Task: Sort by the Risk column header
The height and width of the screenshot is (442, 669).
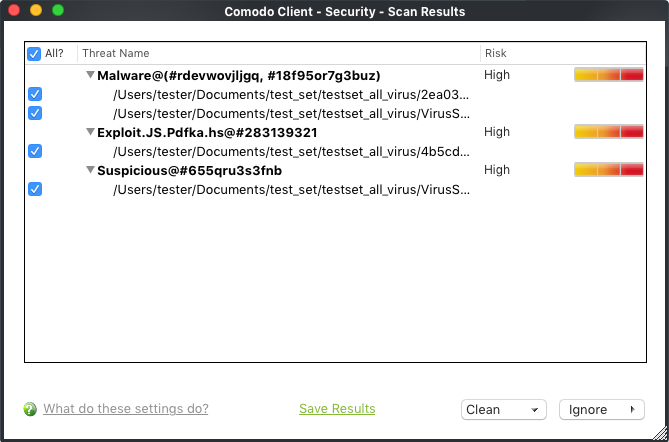Action: tap(563, 53)
